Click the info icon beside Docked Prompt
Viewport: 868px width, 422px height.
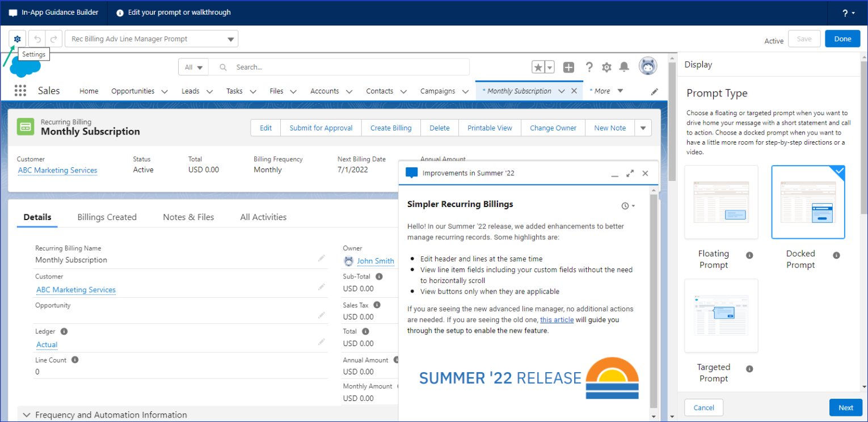[x=836, y=255]
